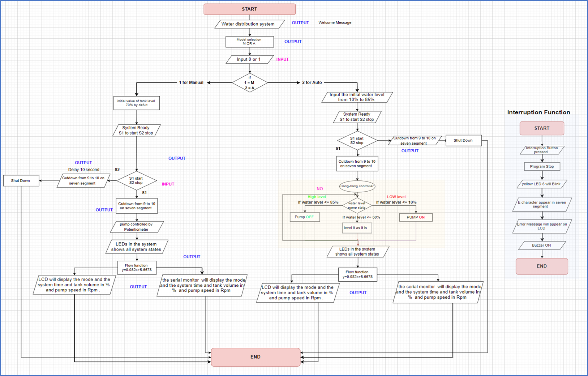Image resolution: width=588 pixels, height=376 pixels.
Task: Click the PUMP ON state box
Action: click(x=416, y=217)
